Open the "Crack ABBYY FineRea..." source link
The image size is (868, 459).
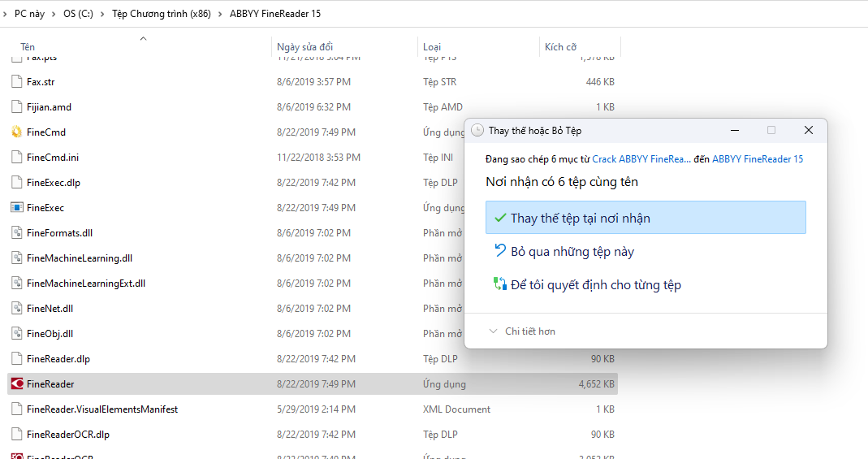pyautogui.click(x=641, y=159)
